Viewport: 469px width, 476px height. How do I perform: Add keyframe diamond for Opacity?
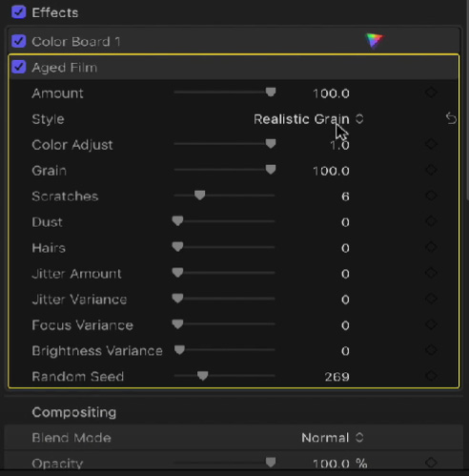[431, 463]
